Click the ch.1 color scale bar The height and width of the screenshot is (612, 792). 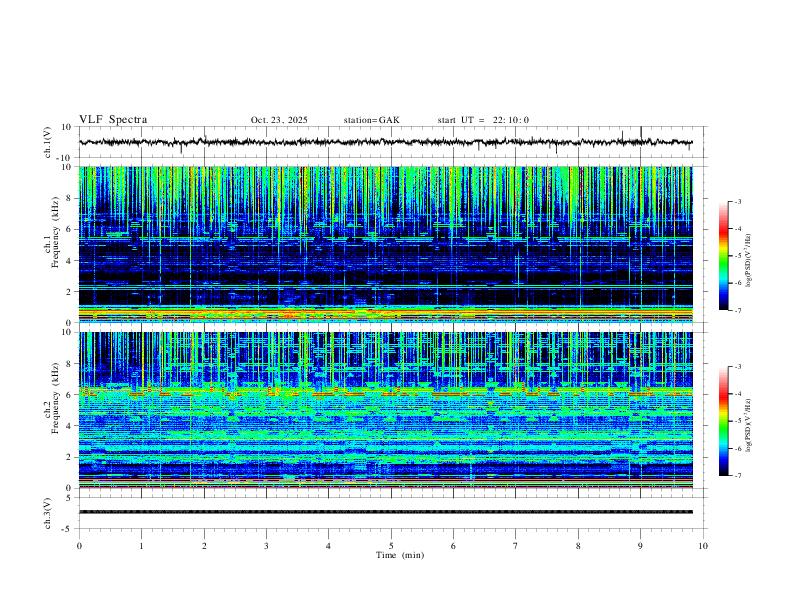coord(724,256)
